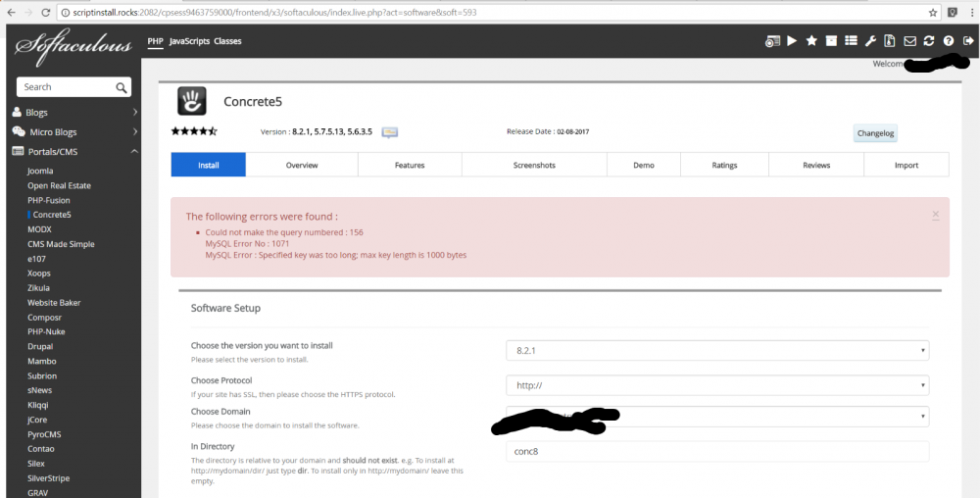Open PHP-Nuke in the sidebar
The height and width of the screenshot is (498, 980).
(x=46, y=331)
